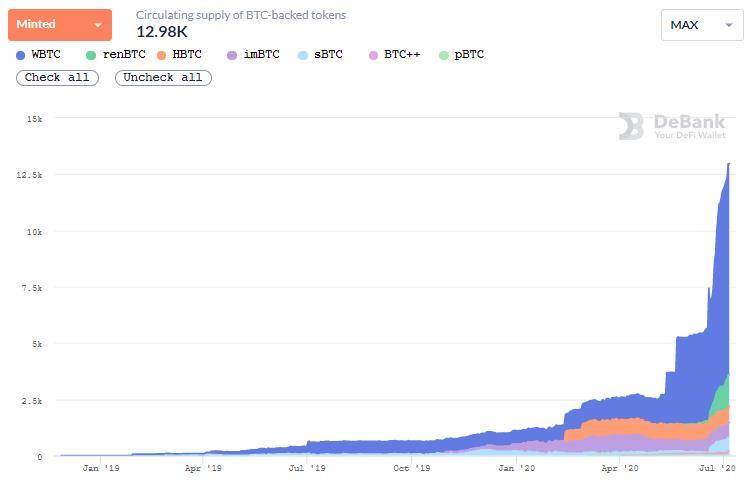Click the BTC++ pink legend dot
Image resolution: width=749 pixels, height=485 pixels.
click(373, 55)
